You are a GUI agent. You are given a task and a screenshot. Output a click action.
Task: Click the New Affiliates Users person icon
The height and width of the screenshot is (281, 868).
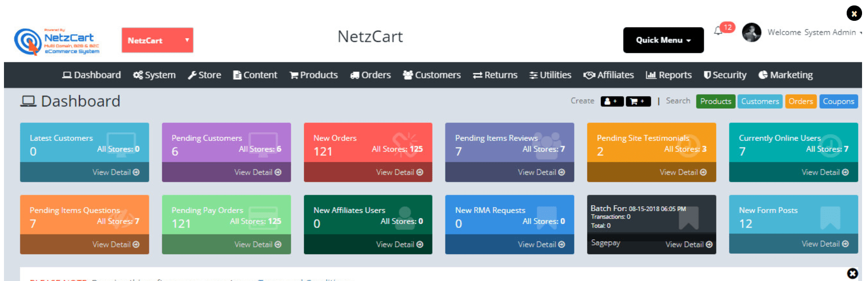point(405,218)
